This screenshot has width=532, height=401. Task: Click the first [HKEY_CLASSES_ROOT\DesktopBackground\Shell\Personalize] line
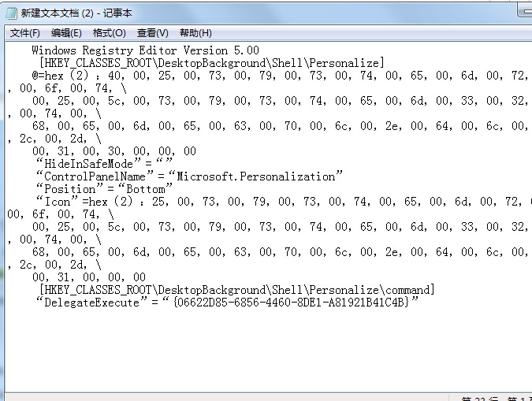[x=212, y=63]
